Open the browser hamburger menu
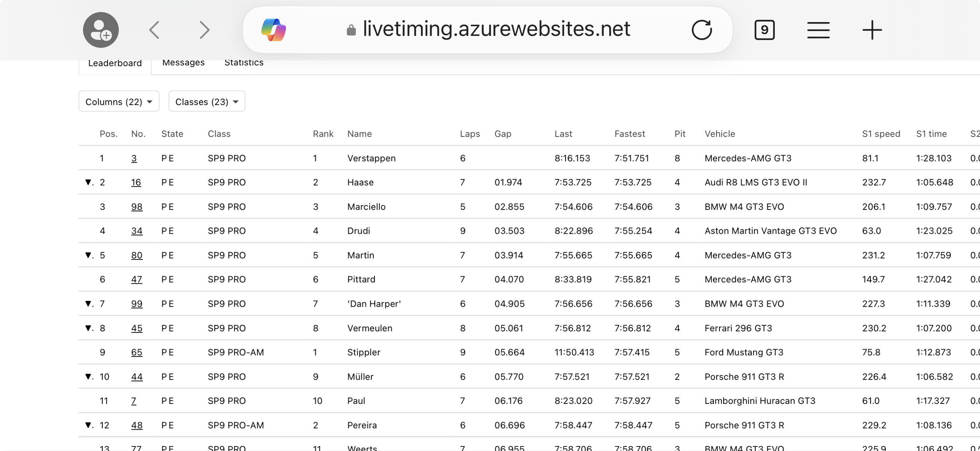This screenshot has width=980, height=451. (818, 30)
